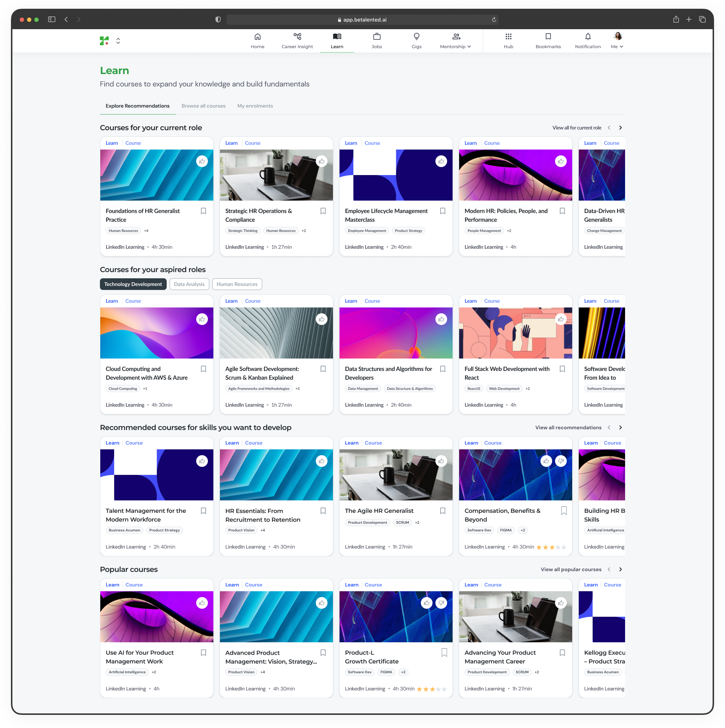Screen dimensions: 725x728
Task: Click View all for current role link
Action: (x=577, y=128)
